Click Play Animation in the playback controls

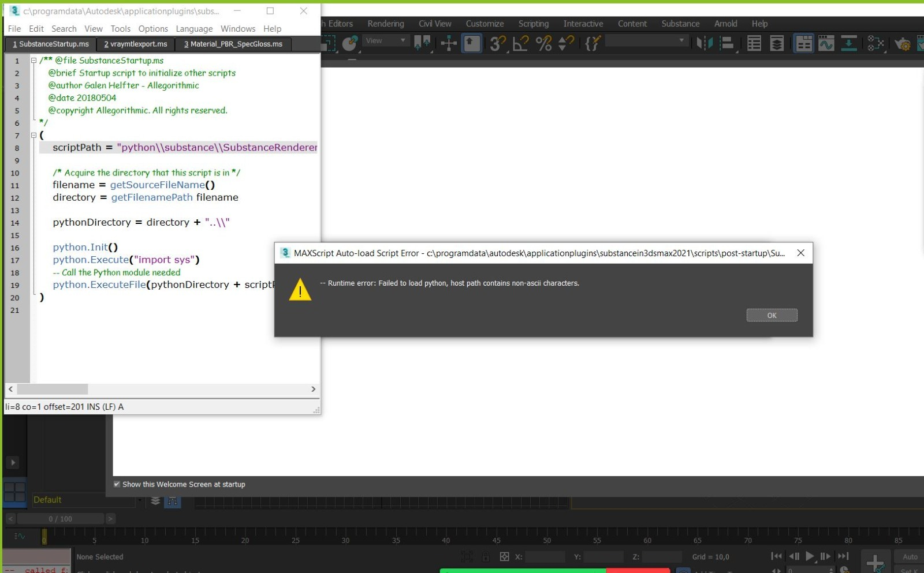pos(810,556)
